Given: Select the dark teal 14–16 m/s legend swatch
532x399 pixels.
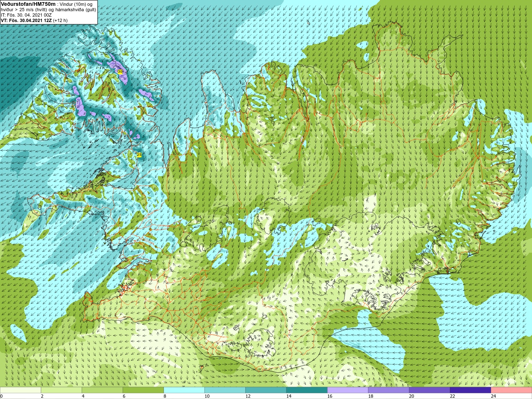Looking at the screenshot, I should (307, 390).
